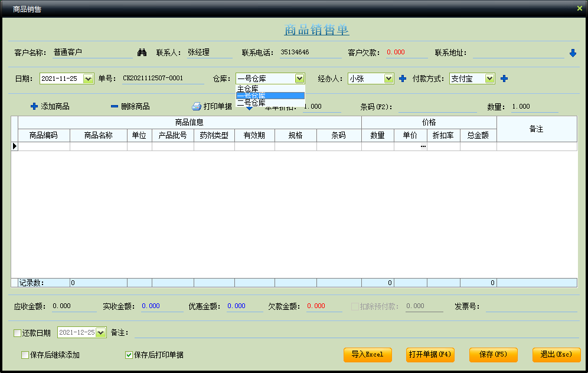Viewport: 588px width, 373px height.
Task: Click the 删除商品 label
Action: 135,106
